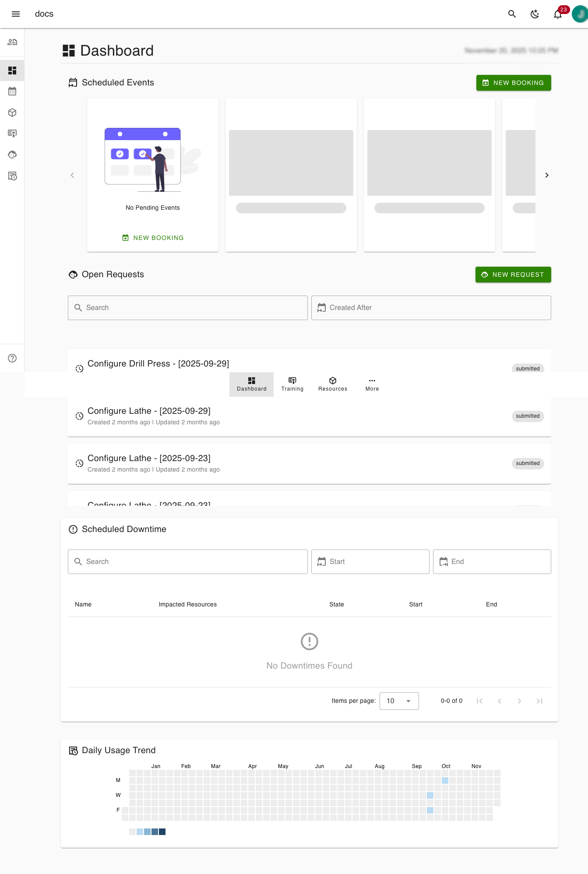Open the downtime Start date field
588x874 pixels.
pyautogui.click(x=370, y=562)
